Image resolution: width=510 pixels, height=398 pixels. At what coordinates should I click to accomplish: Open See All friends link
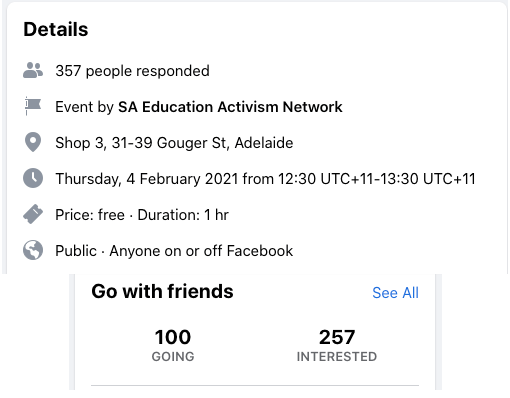[395, 293]
